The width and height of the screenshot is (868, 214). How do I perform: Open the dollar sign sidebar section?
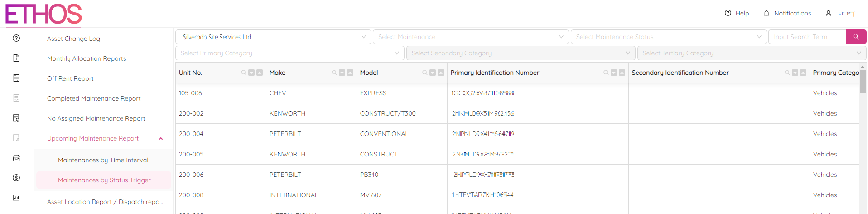pyautogui.click(x=16, y=178)
